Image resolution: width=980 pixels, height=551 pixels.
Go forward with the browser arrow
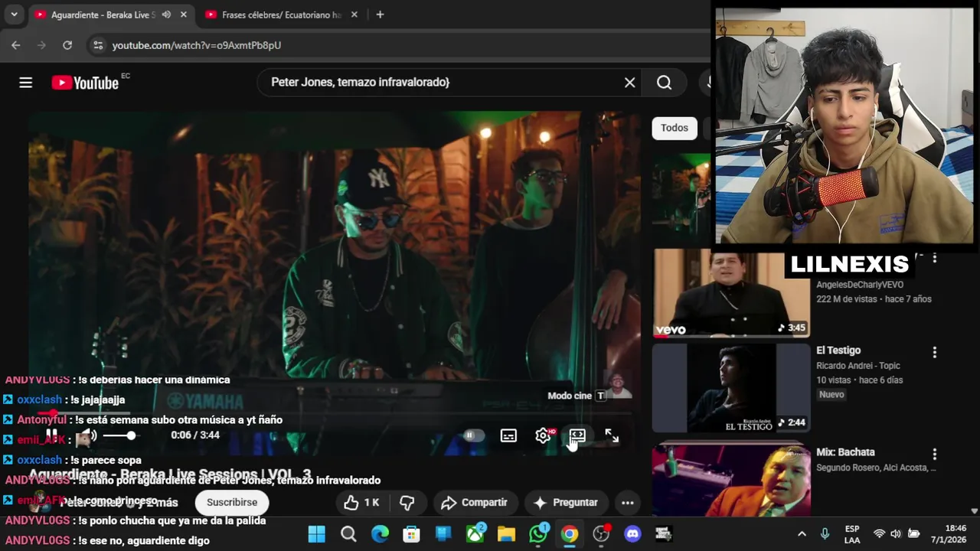(x=41, y=45)
